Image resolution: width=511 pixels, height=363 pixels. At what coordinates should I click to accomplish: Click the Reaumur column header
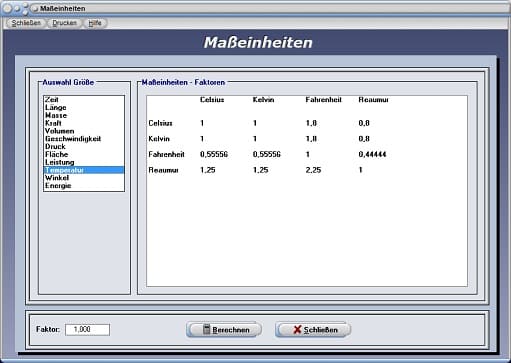(x=373, y=100)
